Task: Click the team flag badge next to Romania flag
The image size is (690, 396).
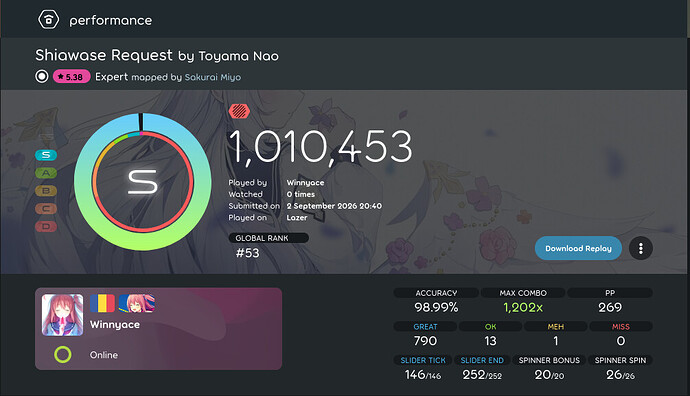Action: click(x=137, y=303)
